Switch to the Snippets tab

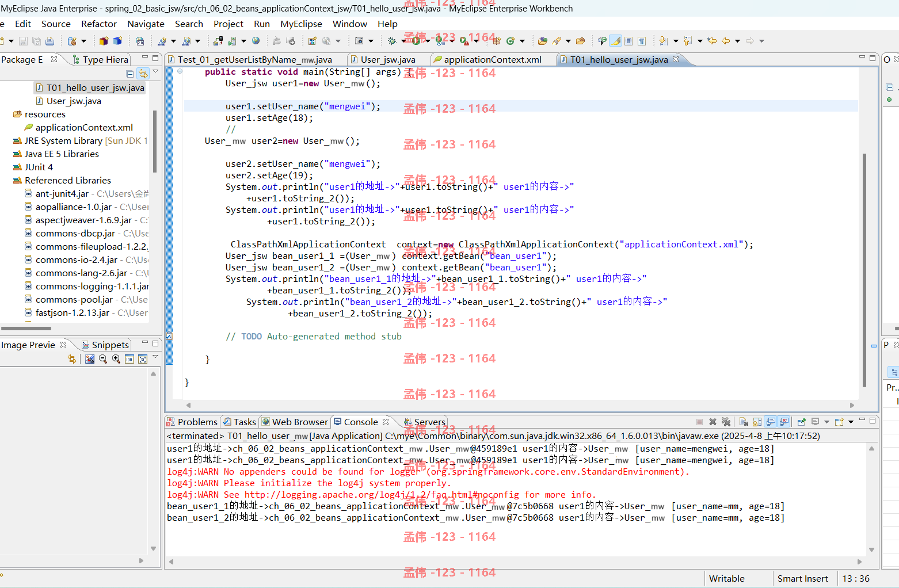point(105,345)
